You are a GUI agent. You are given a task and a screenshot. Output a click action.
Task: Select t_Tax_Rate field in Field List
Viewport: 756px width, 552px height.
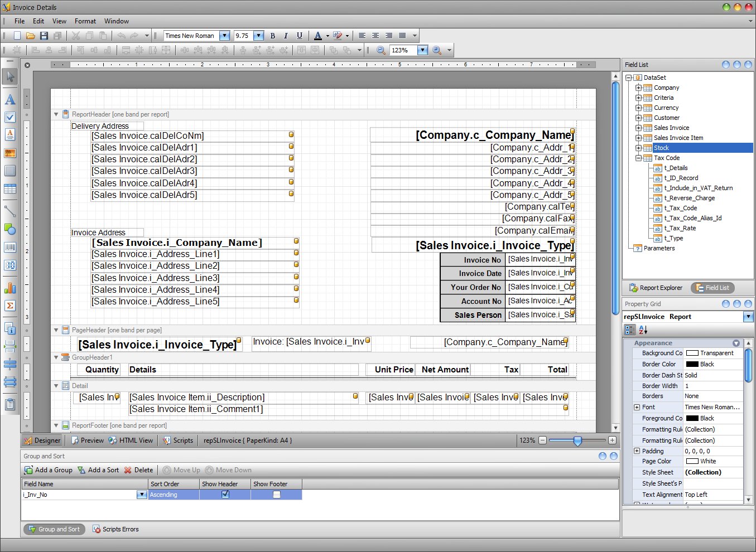coord(680,228)
